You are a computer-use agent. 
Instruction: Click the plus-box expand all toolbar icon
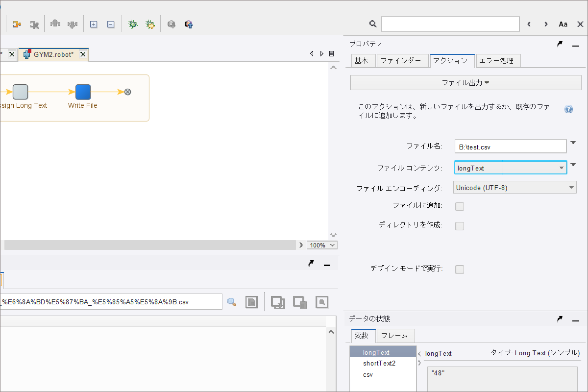pos(94,24)
